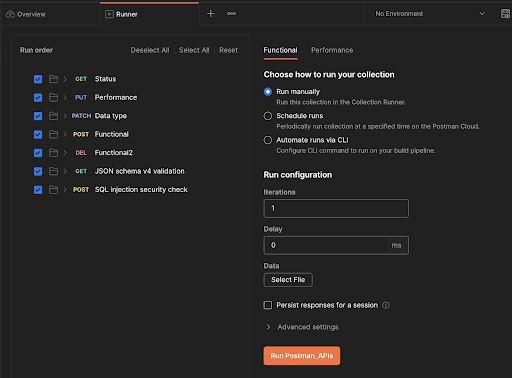Select the Run manually radio option
Viewport: 512px width, 378px height.
pos(268,92)
